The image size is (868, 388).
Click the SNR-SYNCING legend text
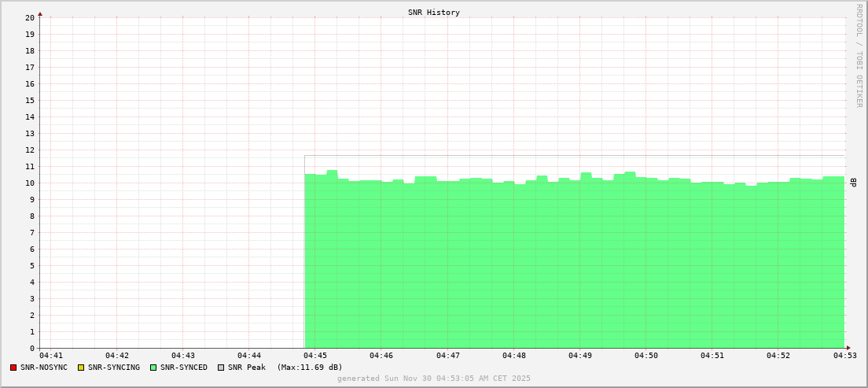pyautogui.click(x=113, y=368)
